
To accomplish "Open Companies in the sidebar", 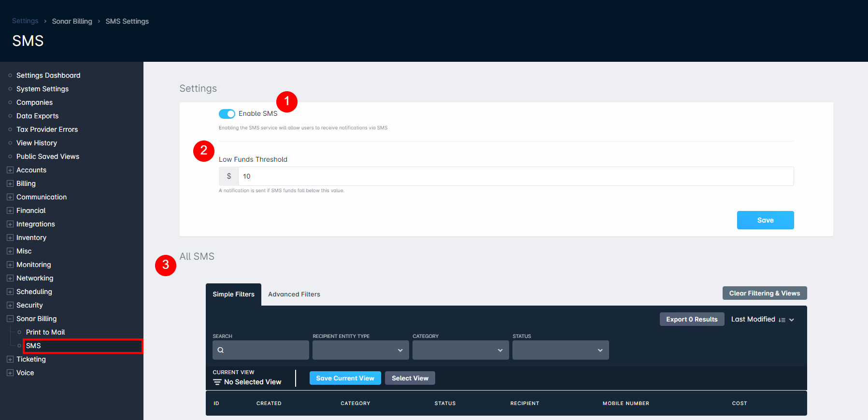I will coord(34,102).
